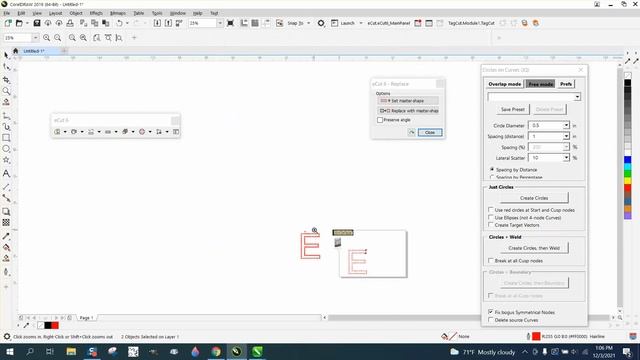The width and height of the screenshot is (640, 360).
Task: Uncheck Fix bogus Symmetrical Nodes
Action: (x=491, y=312)
